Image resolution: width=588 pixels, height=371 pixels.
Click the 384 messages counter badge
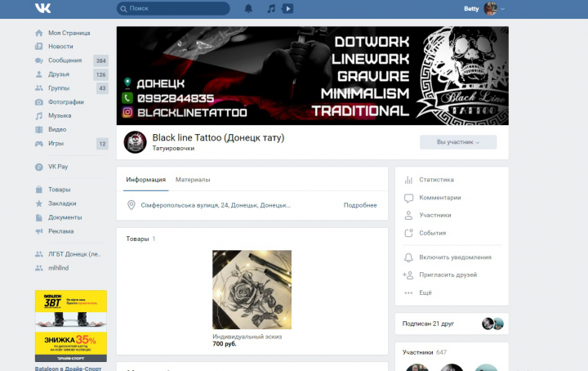point(101,60)
